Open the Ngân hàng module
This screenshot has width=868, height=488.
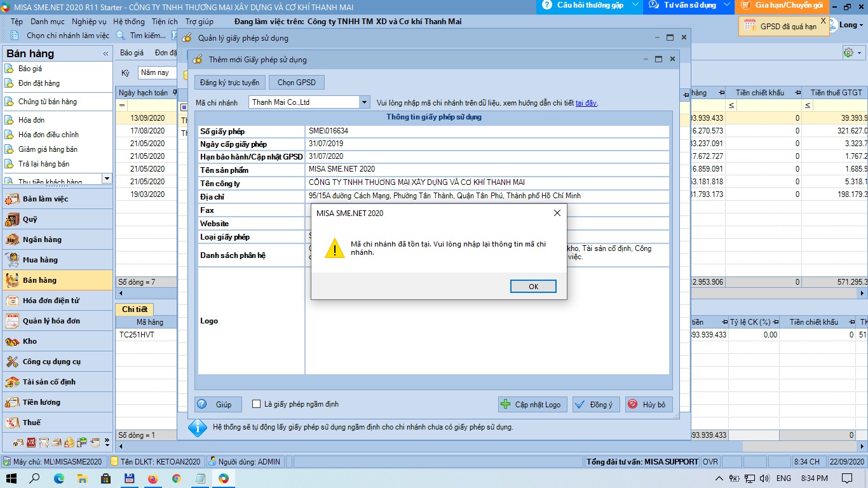coord(58,240)
